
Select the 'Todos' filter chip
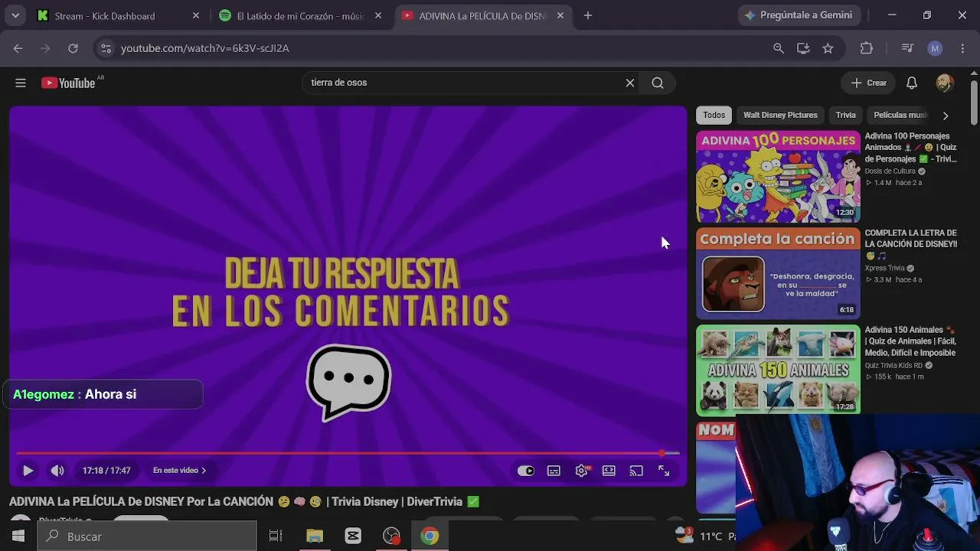[x=714, y=115]
